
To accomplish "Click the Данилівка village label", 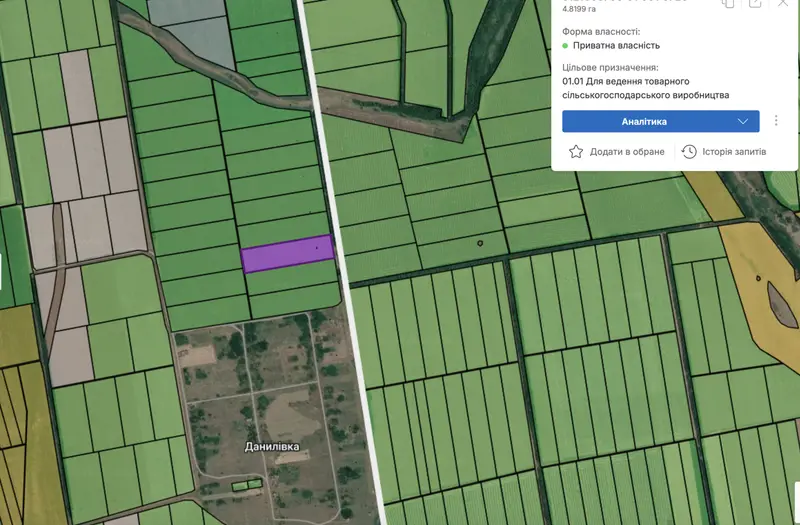I will point(272,446).
